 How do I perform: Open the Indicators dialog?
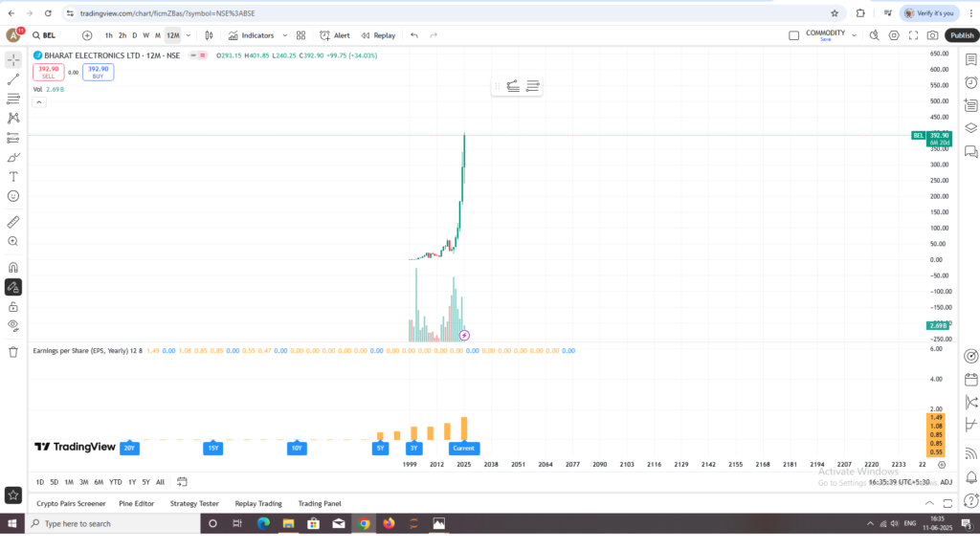(x=252, y=35)
